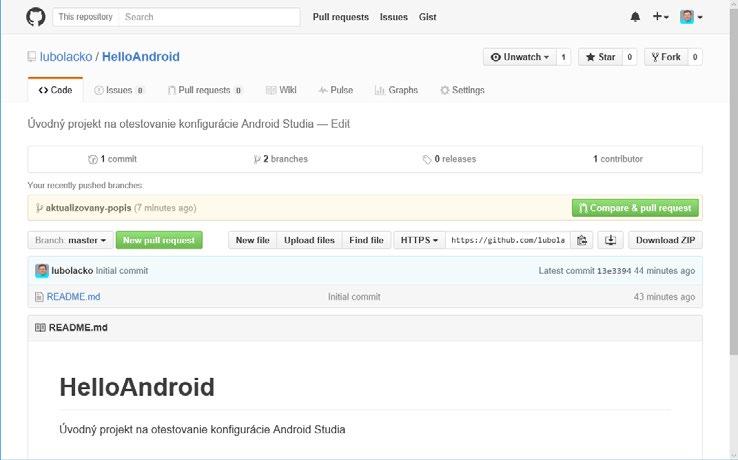Expand the HTTPS clone protocol dropdown
The image size is (738, 460).
[x=419, y=240]
